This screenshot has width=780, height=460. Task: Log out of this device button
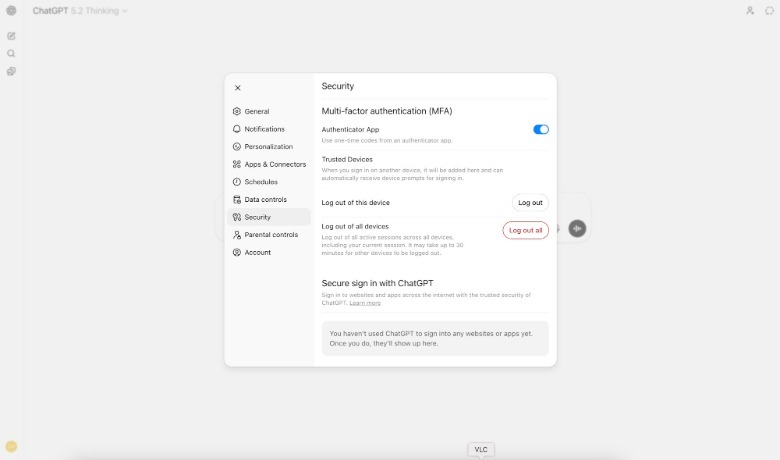[530, 203]
